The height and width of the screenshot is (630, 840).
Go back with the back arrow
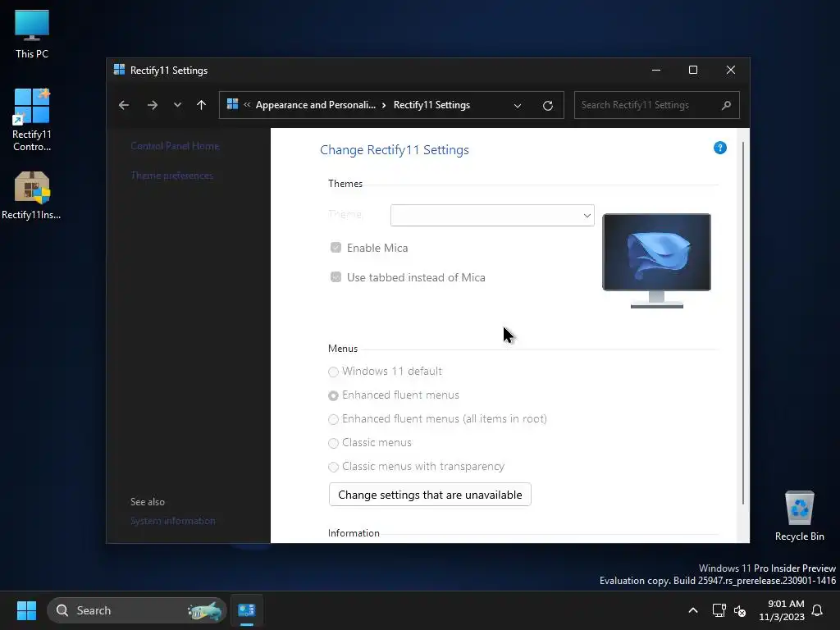(124, 105)
